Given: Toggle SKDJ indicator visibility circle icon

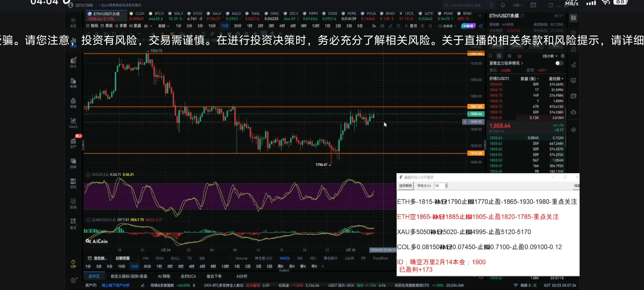Looking at the screenshot, I should click(88, 175).
